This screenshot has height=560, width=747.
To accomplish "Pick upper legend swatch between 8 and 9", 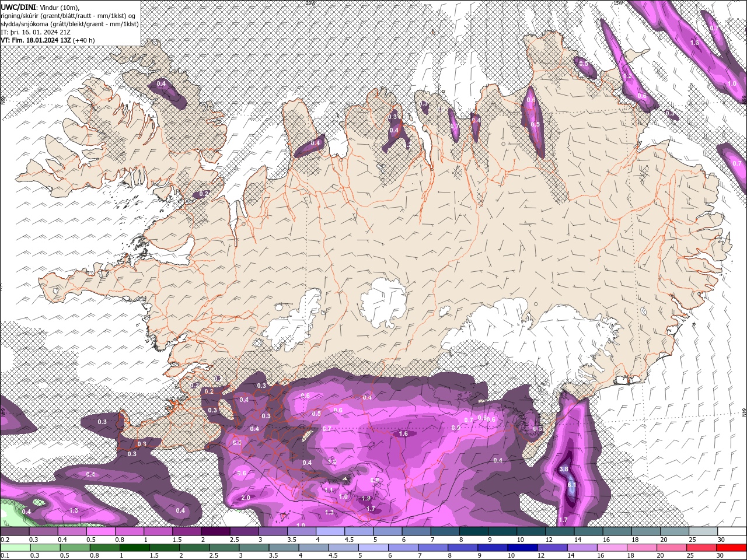I will coord(474,531).
